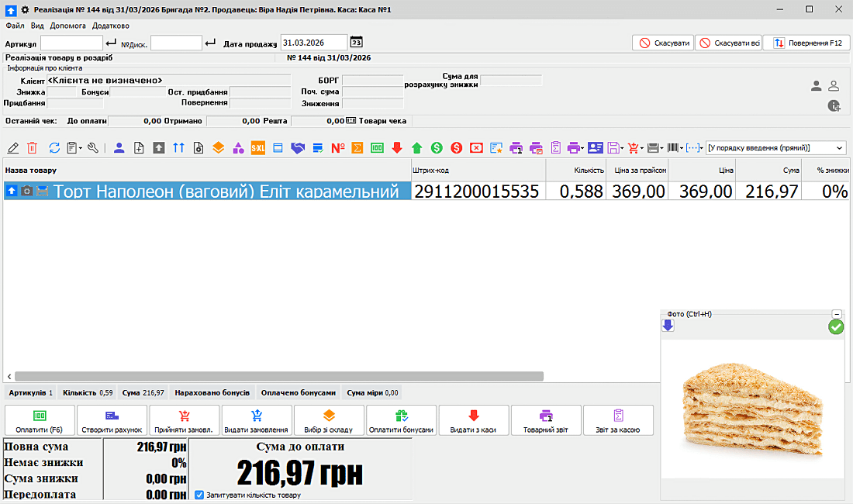
Task: Click the red № number icon
Action: pyautogui.click(x=338, y=147)
